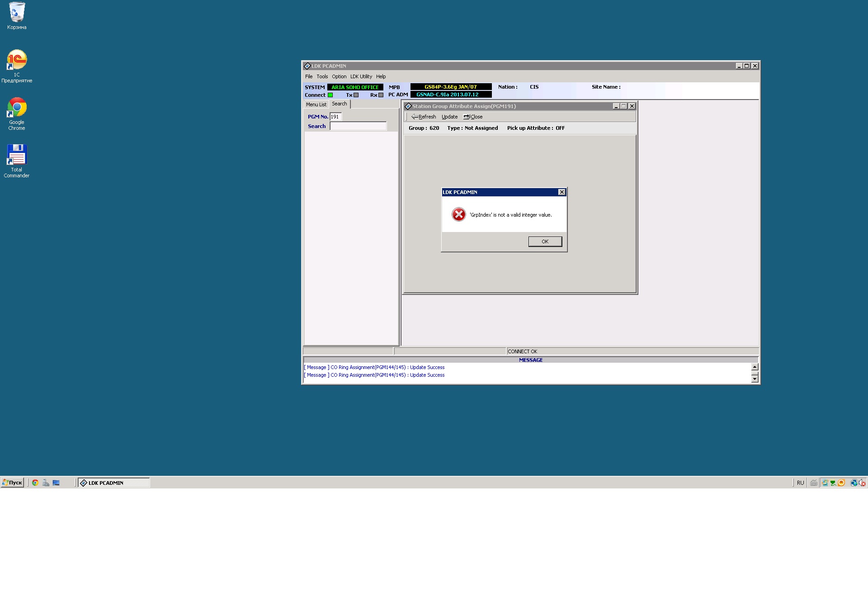Switch to the Menu List tab
Screen dimensions: 868x611
click(x=316, y=104)
